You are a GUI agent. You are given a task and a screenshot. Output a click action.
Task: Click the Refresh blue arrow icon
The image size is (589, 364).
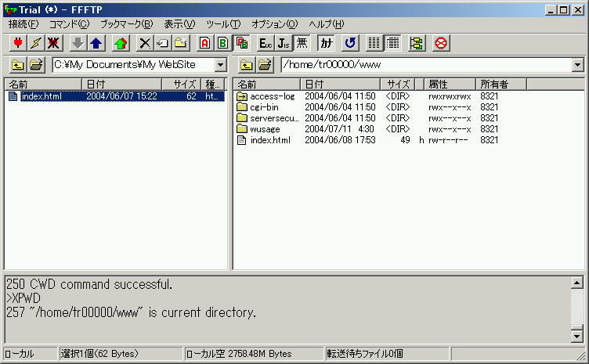pos(350,43)
